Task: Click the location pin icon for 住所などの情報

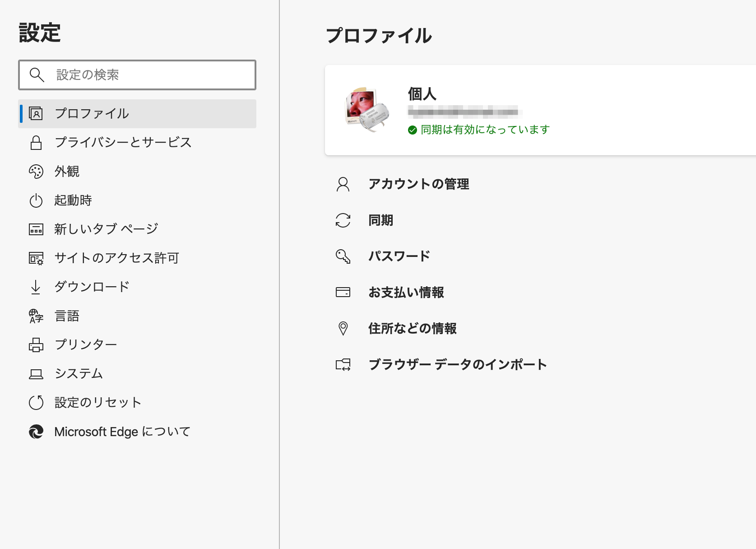Action: coord(344,328)
